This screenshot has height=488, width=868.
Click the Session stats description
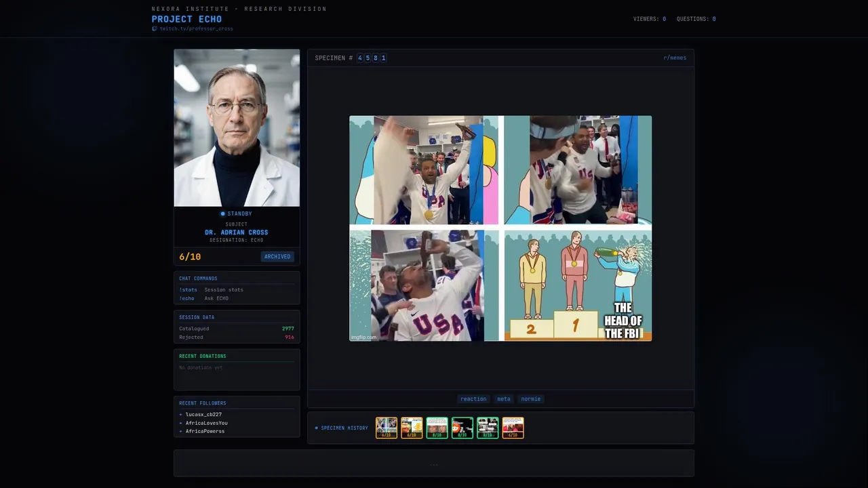[224, 289]
